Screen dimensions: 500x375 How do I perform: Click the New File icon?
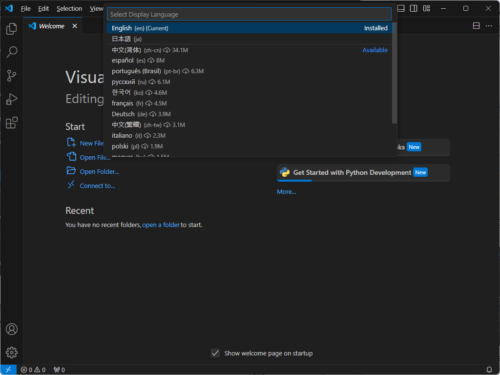71,143
